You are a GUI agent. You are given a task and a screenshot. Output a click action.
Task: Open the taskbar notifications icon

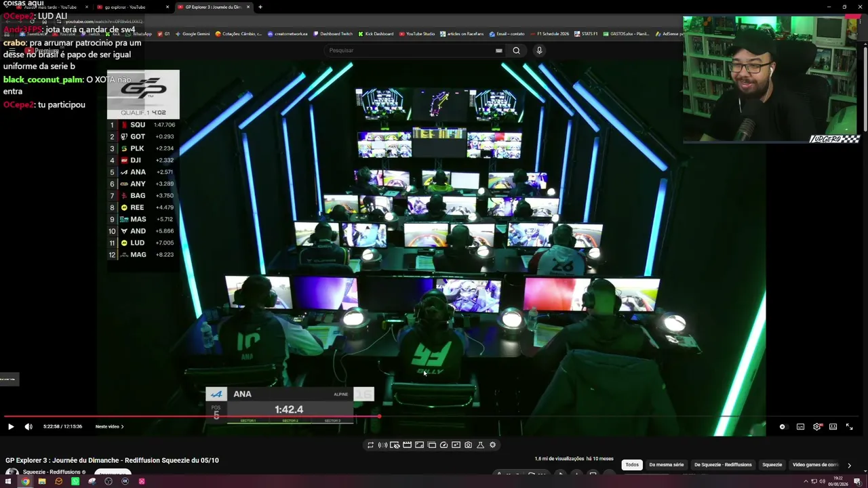(857, 481)
